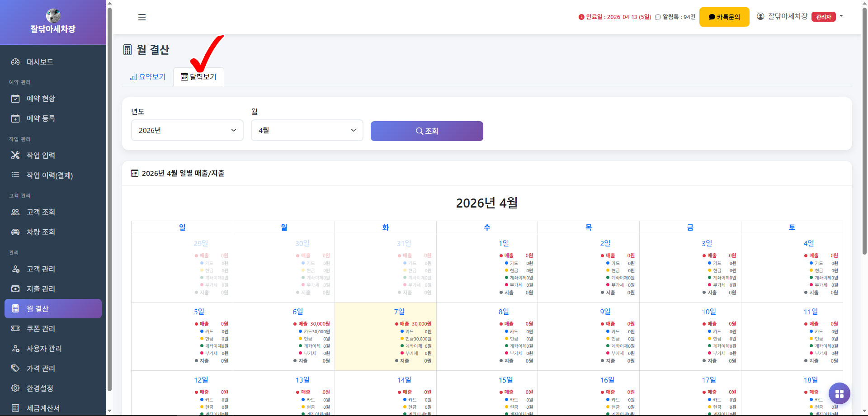Screen dimensions: 868x416
Task: Click the scissors icon for 작업 입력
Action: [15, 156]
